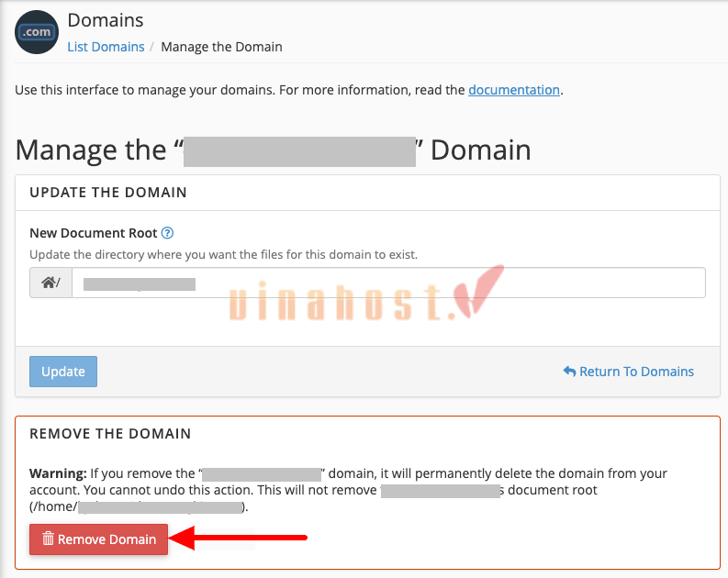The image size is (728, 578).
Task: Go back via Return To Domains link
Action: coord(636,372)
